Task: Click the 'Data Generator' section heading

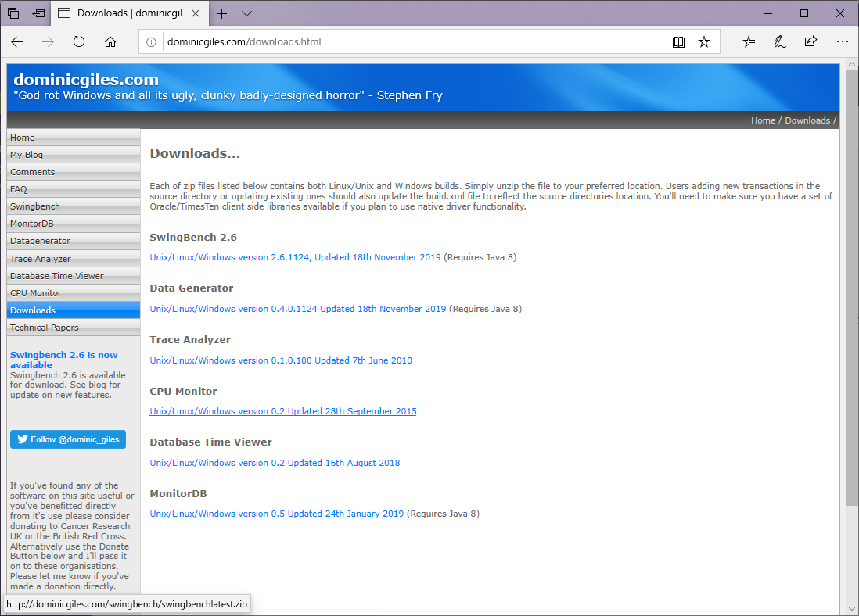Action: pyautogui.click(x=192, y=288)
